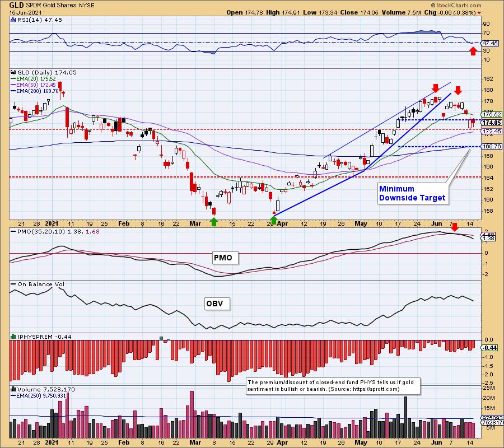Click the PHYS premium/discount explanation note
Screen dimensions: 504x448
333,386
